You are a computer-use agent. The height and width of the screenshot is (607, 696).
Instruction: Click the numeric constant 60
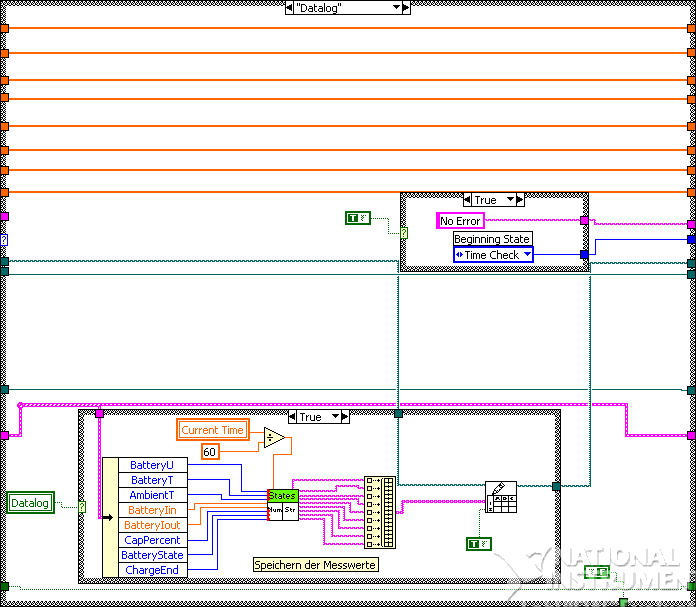click(210, 451)
